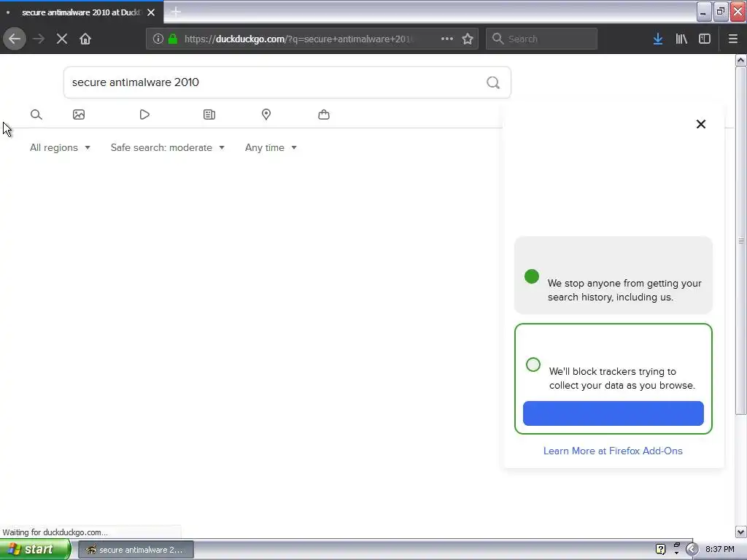This screenshot has height=560, width=747.
Task: Switch to maps results tab
Action: (266, 114)
